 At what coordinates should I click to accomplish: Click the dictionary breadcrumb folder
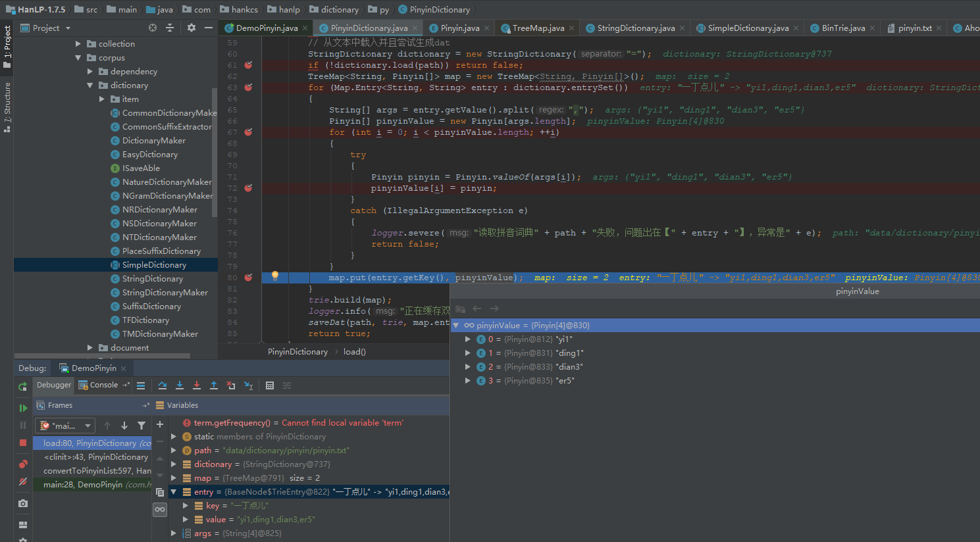coord(335,10)
